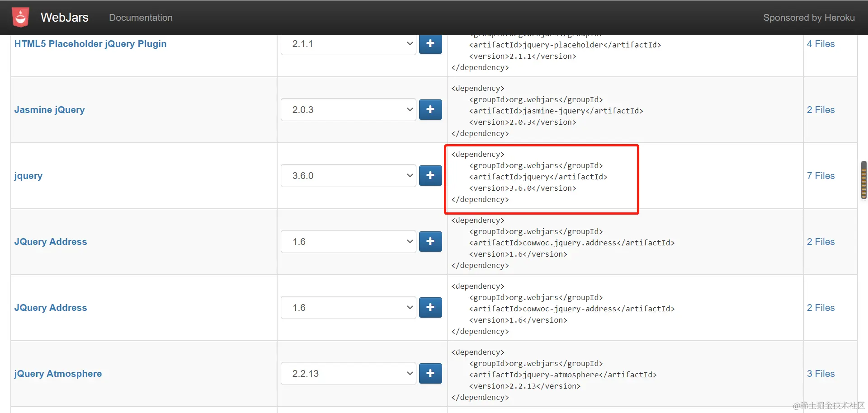Expand jQuery Atmosphere version dropdown 2.2.13
868x413 pixels.
348,374
